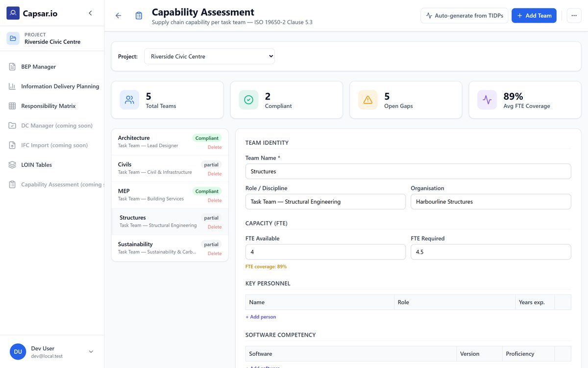Click the Compliant checkmark icon
This screenshot has width=588, height=368.
pos(248,100)
